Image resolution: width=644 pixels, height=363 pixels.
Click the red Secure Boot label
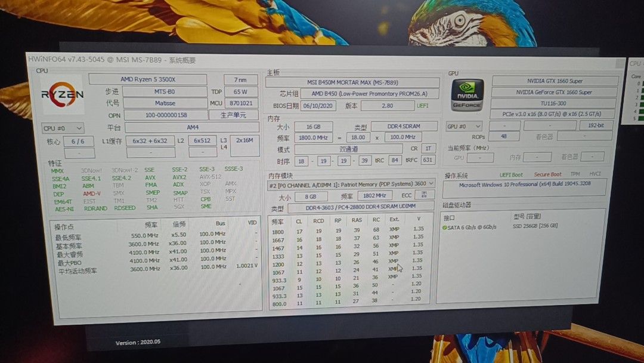pyautogui.click(x=547, y=174)
